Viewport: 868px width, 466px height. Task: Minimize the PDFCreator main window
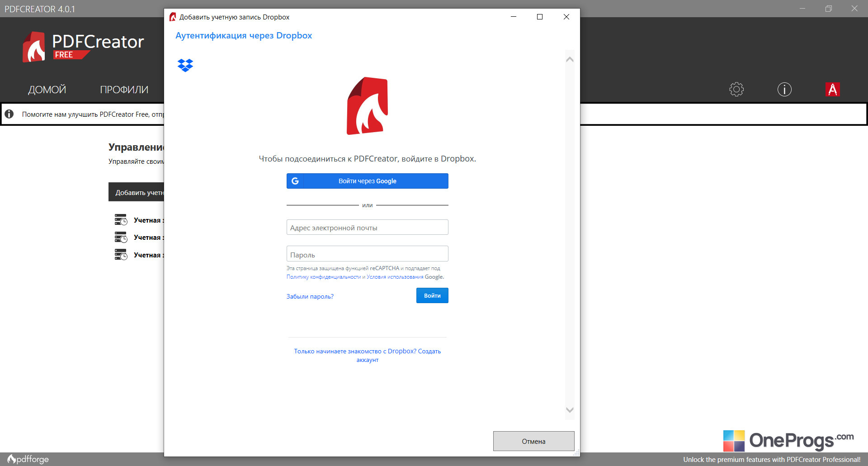coord(802,9)
